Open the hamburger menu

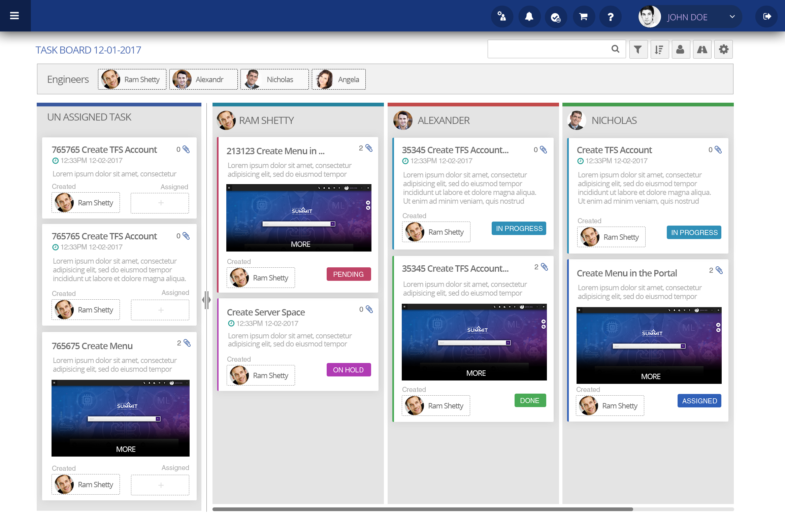(14, 16)
